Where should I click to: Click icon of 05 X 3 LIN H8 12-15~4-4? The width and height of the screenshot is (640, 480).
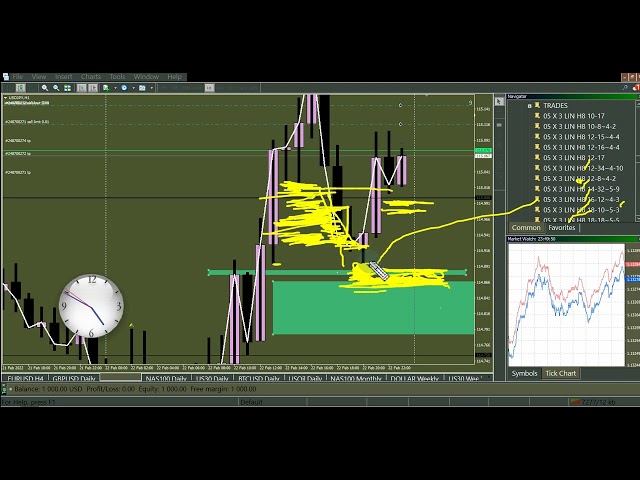(x=535, y=137)
